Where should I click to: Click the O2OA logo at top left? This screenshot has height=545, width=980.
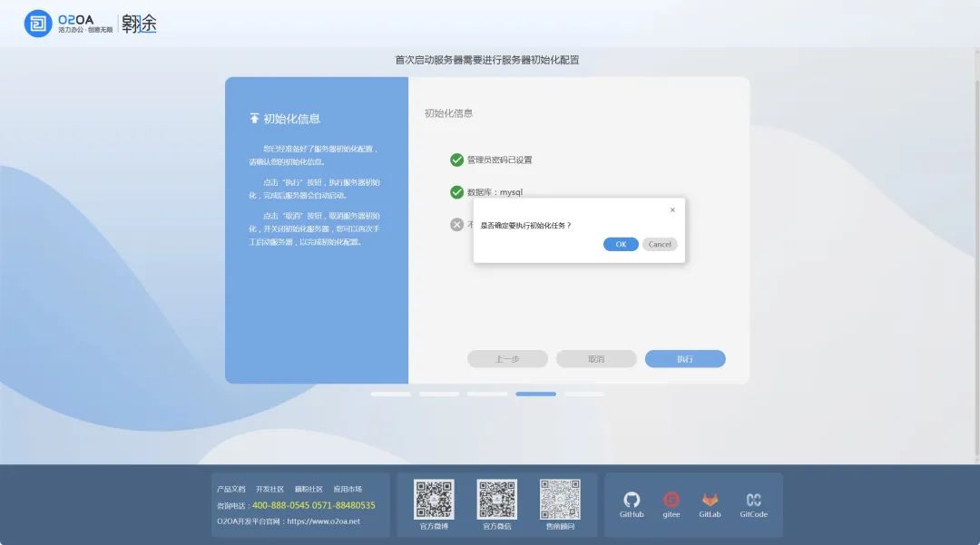(37, 24)
